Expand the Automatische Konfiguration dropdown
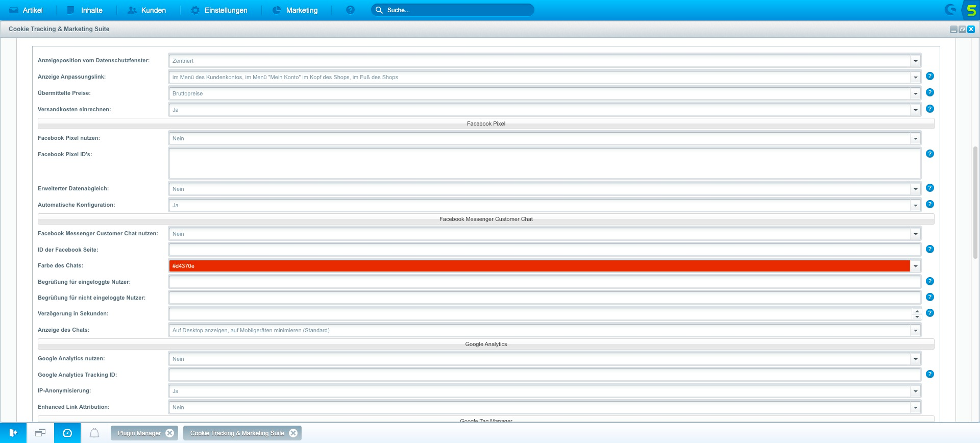Screen dimensions: 980x443 (916, 205)
